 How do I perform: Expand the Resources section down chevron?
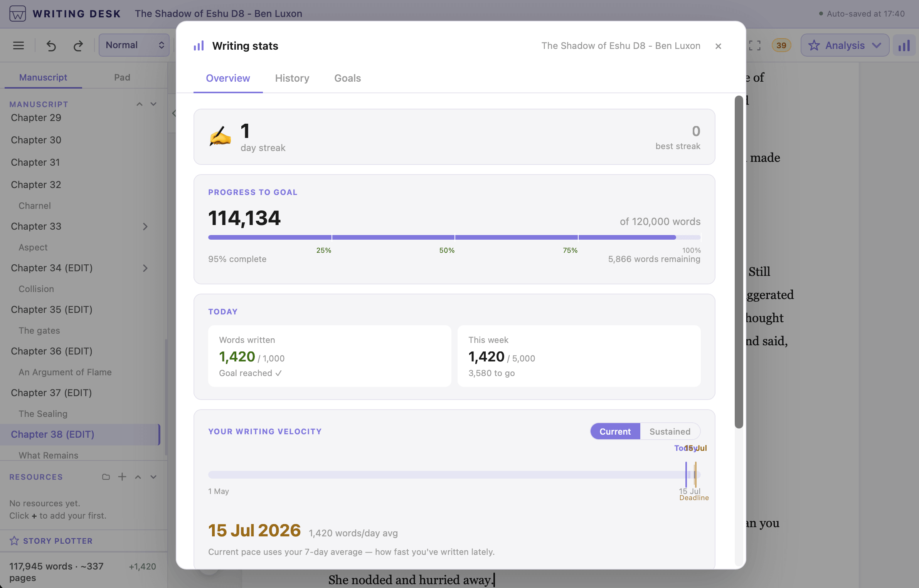[153, 477]
